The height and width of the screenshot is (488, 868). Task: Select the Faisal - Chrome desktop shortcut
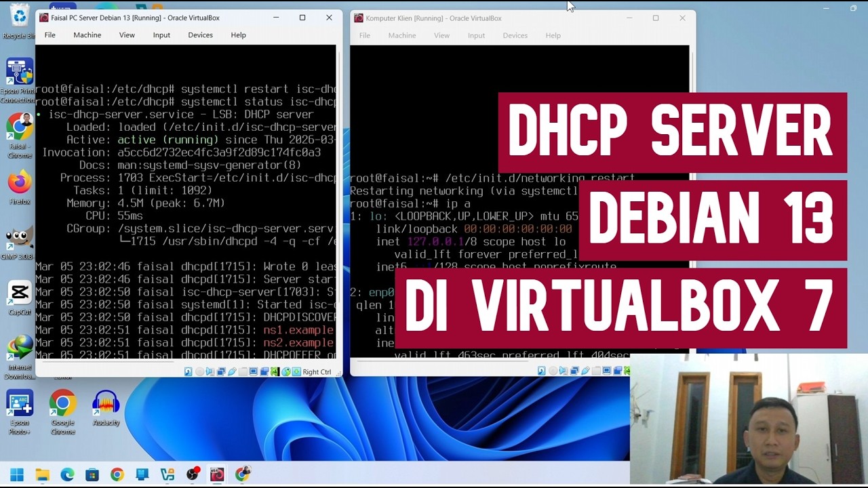pyautogui.click(x=20, y=136)
